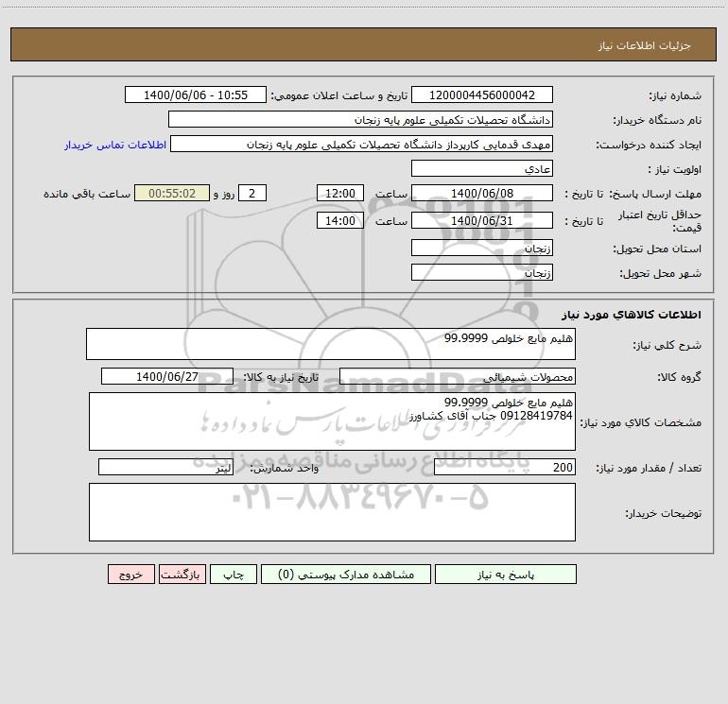Image resolution: width=728 pixels, height=704 pixels.
Task: Click the priority field عادی
Action: tap(482, 168)
